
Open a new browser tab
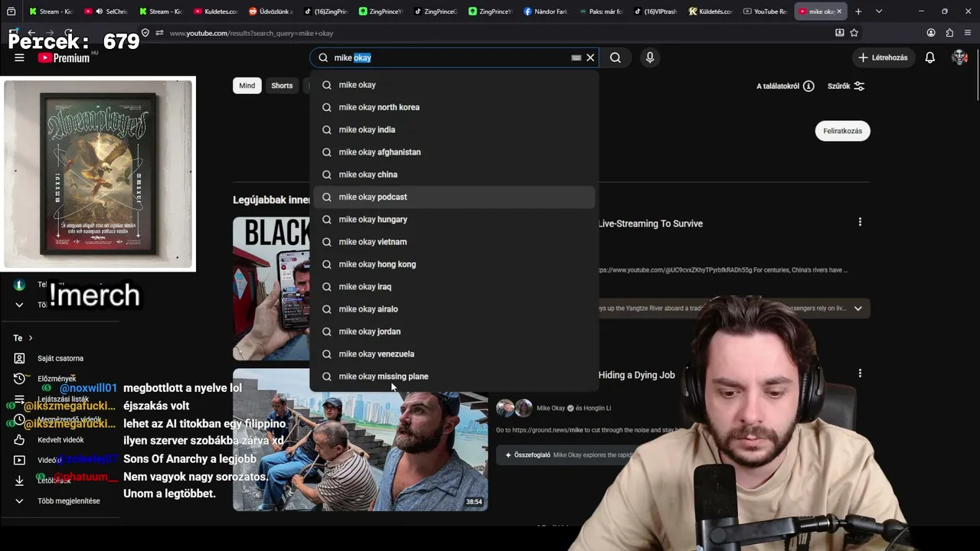[858, 11]
